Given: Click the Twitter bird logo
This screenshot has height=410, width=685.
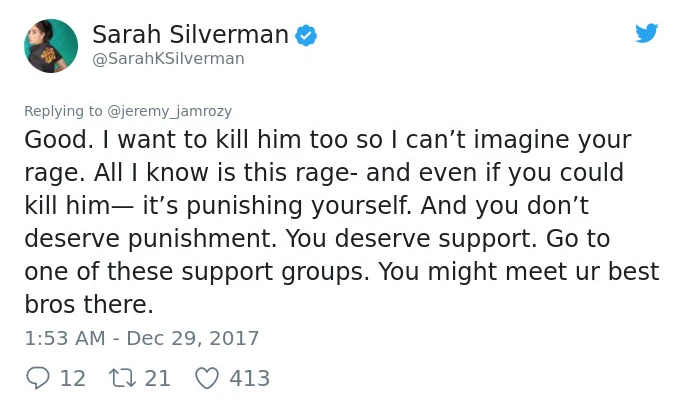Looking at the screenshot, I should click(646, 33).
